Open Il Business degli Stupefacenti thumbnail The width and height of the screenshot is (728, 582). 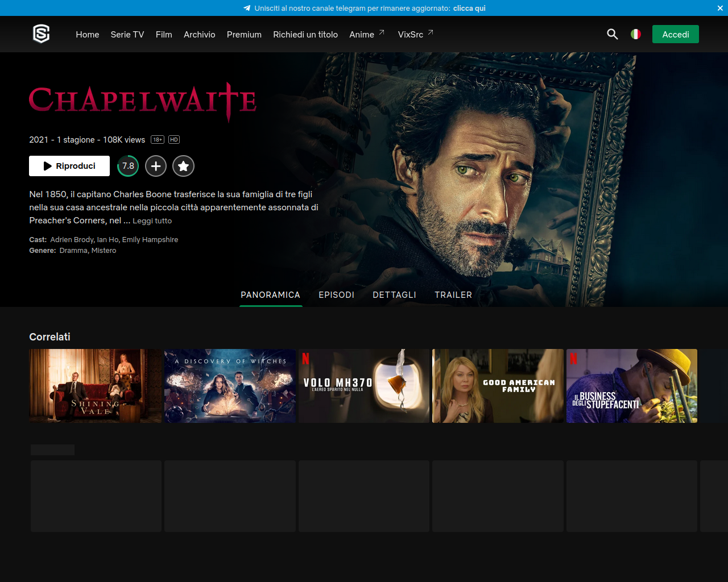pos(632,386)
